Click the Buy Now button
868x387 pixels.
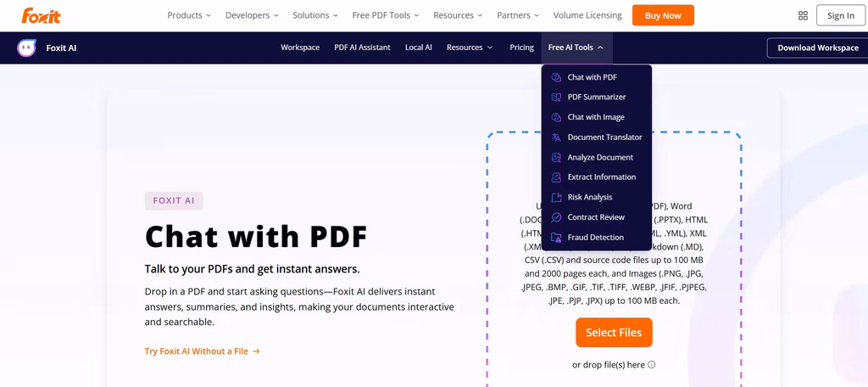click(x=663, y=15)
